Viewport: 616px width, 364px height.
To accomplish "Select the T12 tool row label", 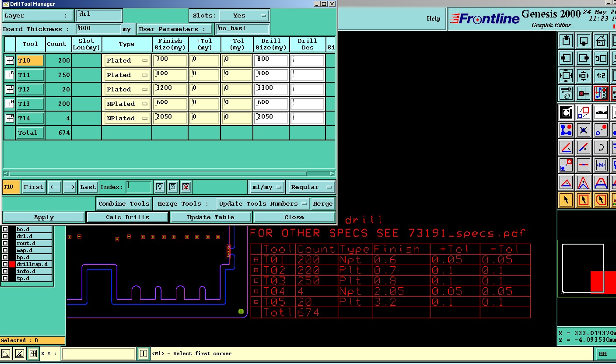I will coord(30,90).
